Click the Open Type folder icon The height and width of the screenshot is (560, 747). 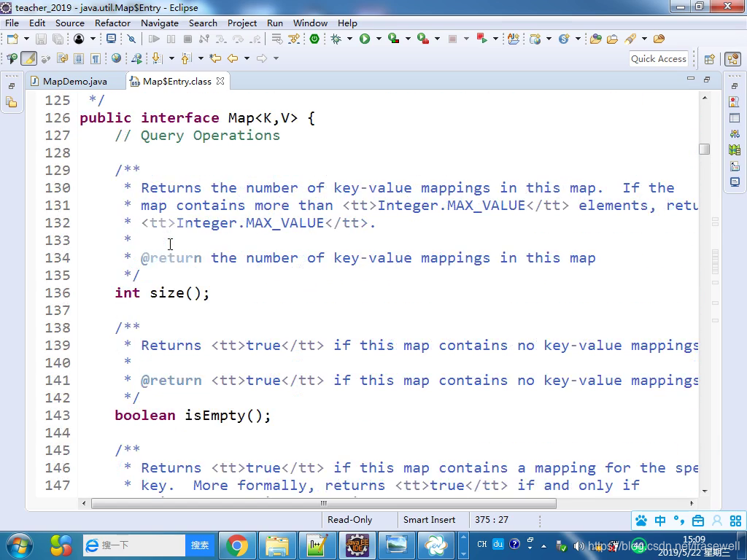point(595,39)
